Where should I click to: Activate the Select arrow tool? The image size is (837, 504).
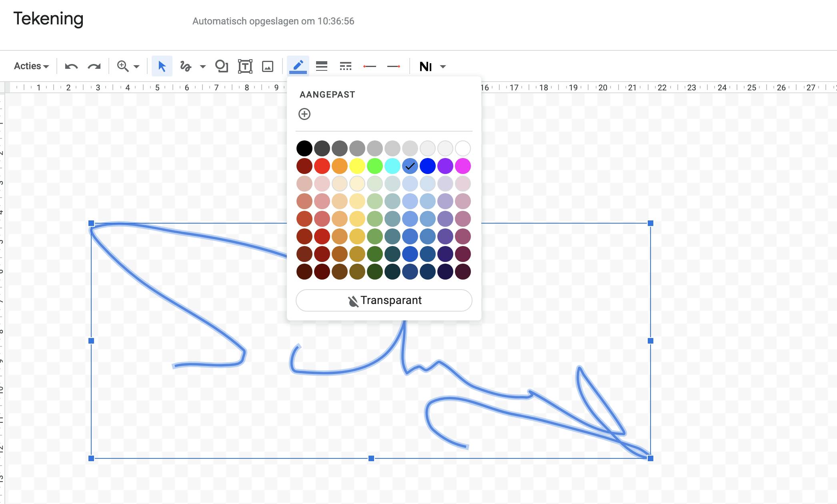162,66
